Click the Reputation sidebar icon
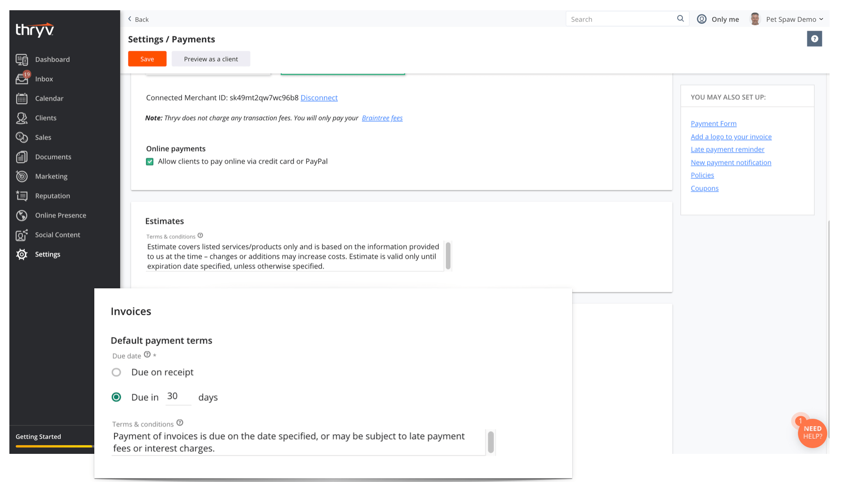The image size is (868, 482). (x=22, y=196)
